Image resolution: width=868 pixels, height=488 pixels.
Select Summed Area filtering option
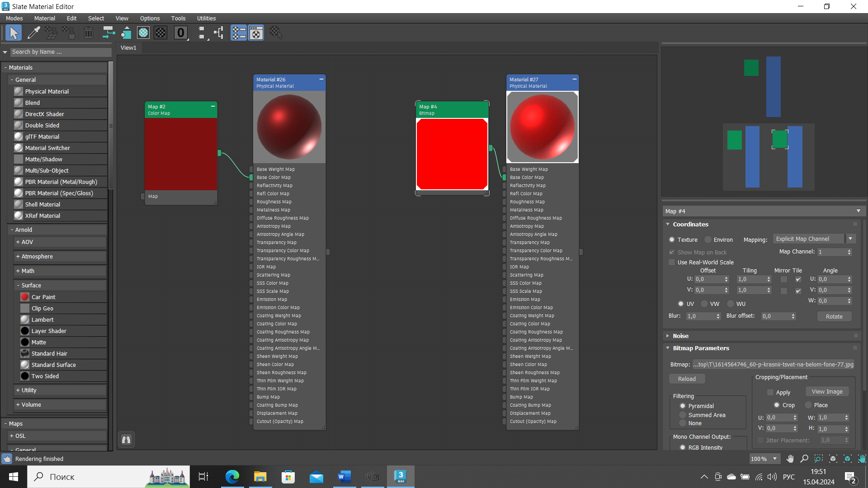click(x=683, y=415)
